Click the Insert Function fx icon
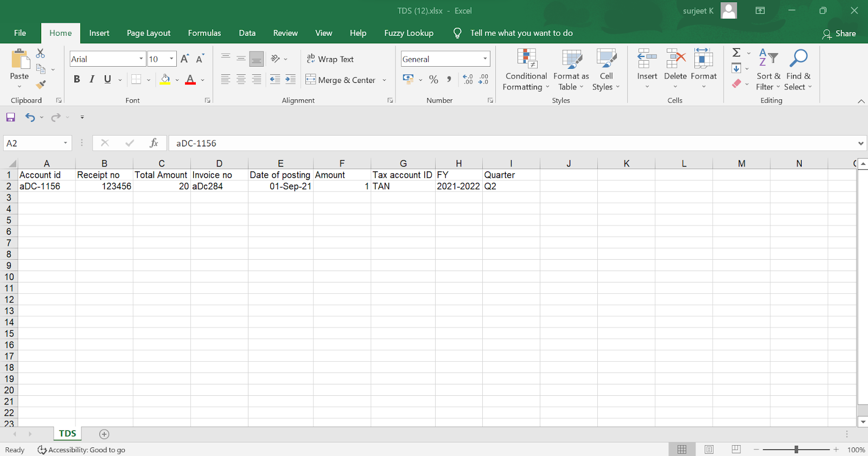Viewport: 868px width, 456px height. 154,143
